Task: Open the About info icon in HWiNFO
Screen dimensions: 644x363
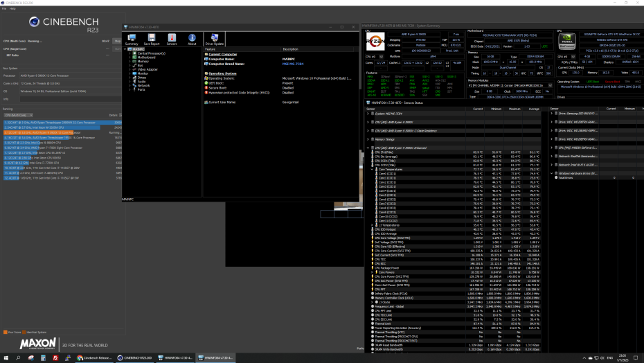Action: [x=192, y=39]
